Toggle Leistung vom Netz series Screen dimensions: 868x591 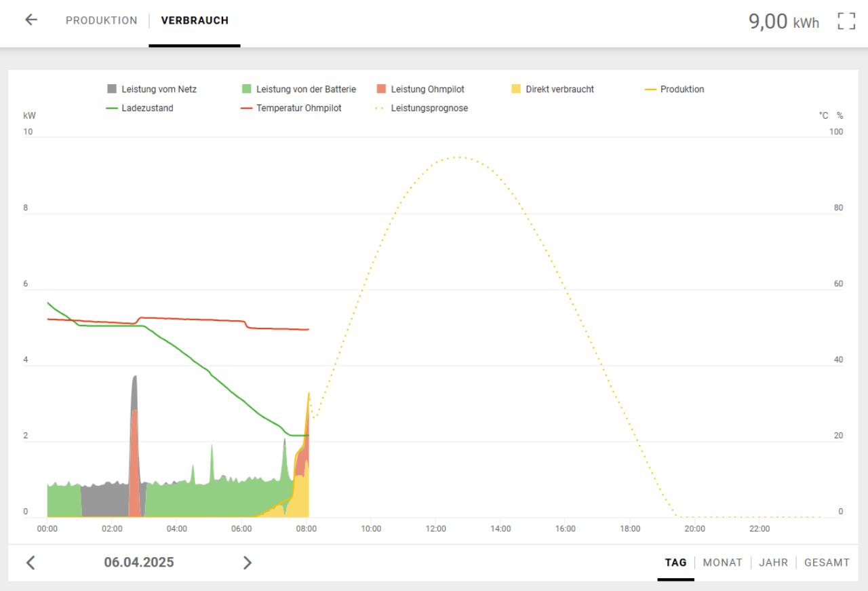click(152, 89)
